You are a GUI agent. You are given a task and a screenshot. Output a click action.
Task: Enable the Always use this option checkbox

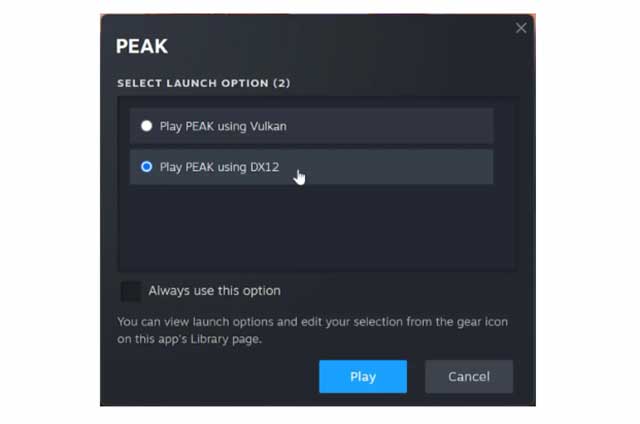pos(130,291)
